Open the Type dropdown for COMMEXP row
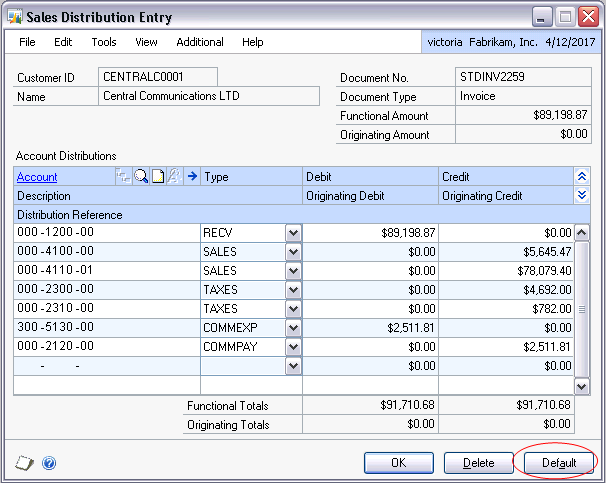Screen dimensions: 606x483 point(292,328)
